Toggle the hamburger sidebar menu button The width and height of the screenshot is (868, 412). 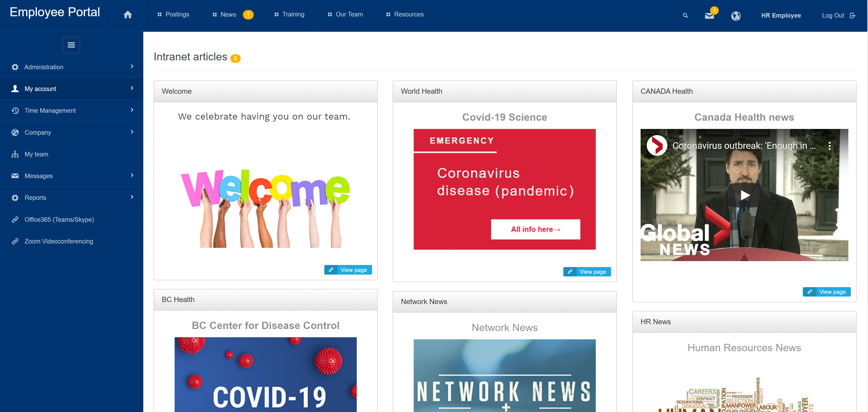pos(71,45)
